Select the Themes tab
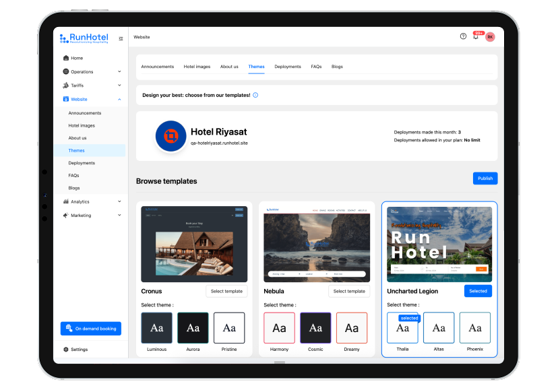 tap(256, 67)
